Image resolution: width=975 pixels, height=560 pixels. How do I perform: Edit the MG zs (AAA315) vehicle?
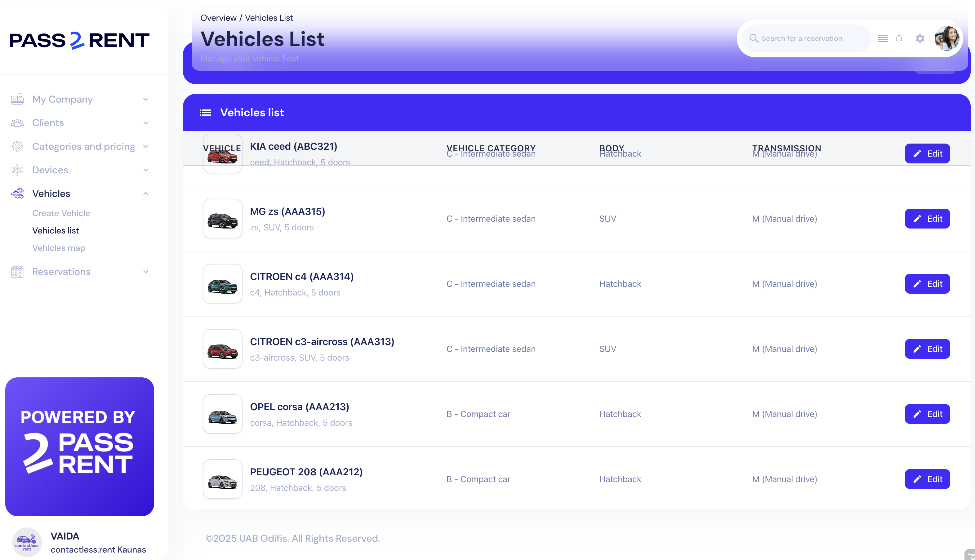[x=927, y=219]
